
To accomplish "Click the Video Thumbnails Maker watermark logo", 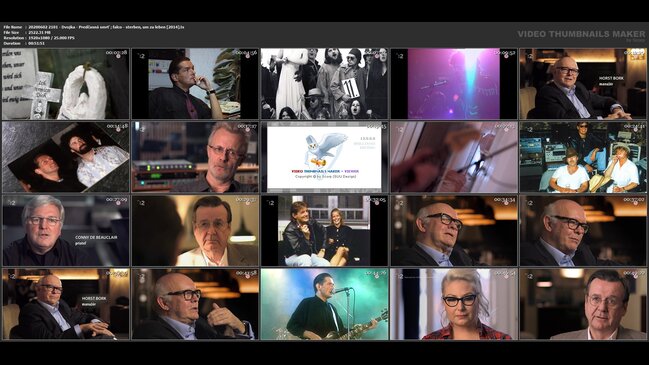I will 581,35.
